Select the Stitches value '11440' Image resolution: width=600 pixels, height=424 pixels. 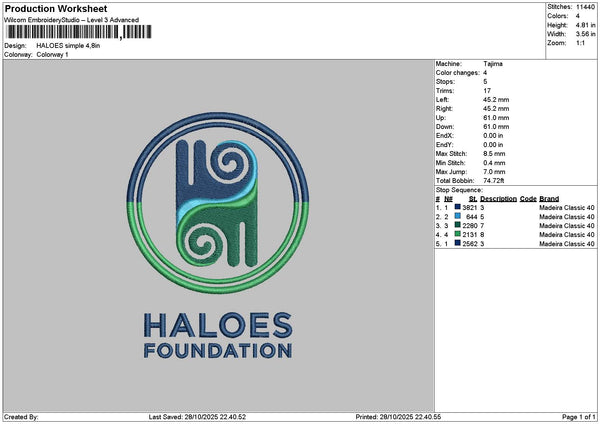coord(585,7)
